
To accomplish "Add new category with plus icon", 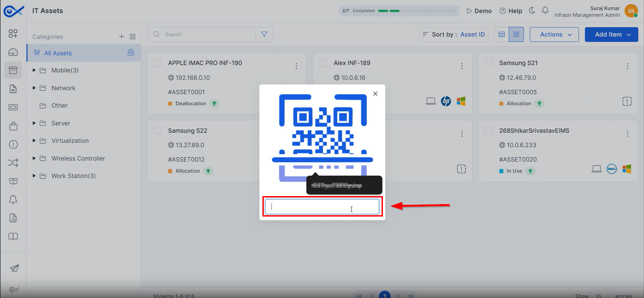I will (121, 37).
